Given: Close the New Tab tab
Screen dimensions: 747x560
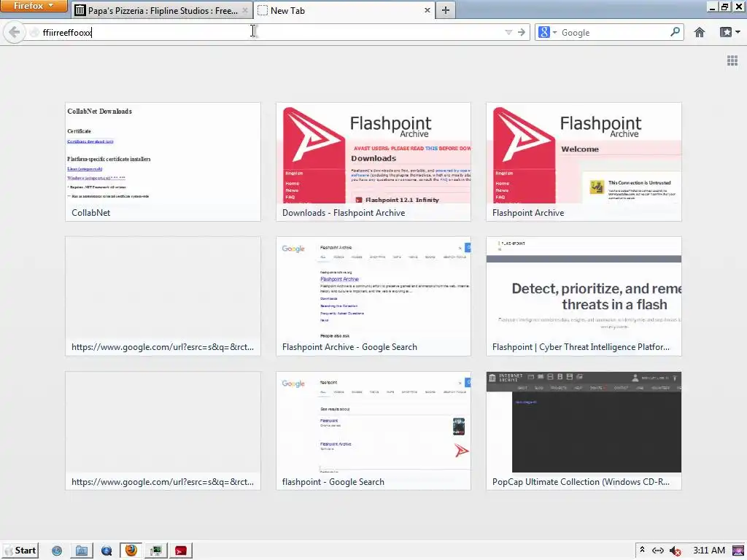Looking at the screenshot, I should [x=427, y=10].
